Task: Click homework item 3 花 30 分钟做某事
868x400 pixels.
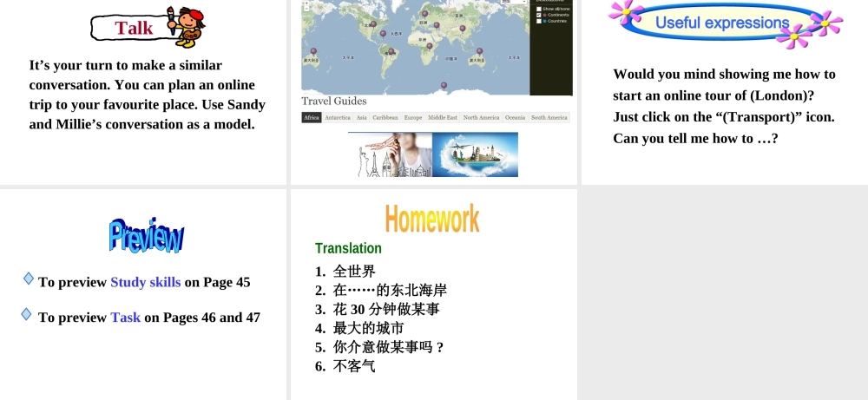Action: [378, 309]
